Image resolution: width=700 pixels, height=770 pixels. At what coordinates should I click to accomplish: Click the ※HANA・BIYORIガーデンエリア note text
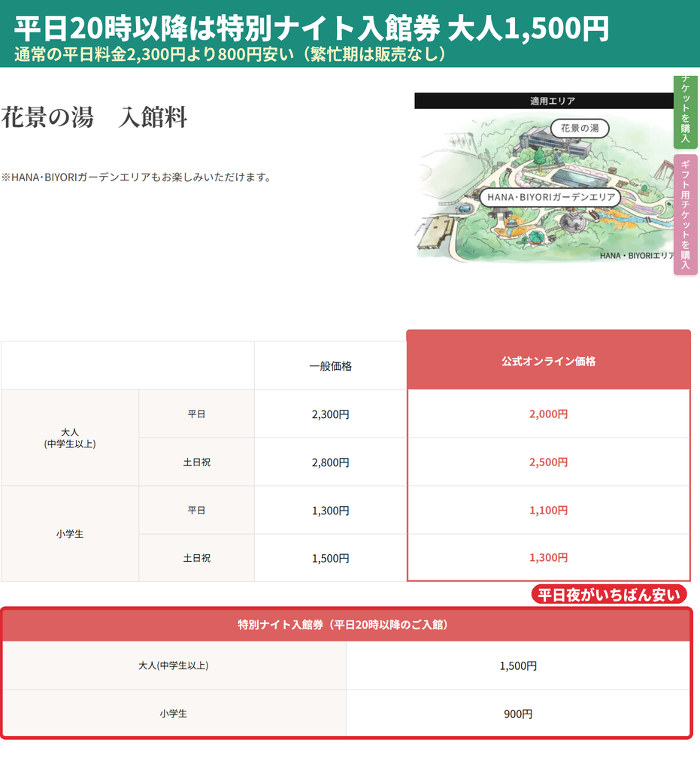[x=137, y=177]
